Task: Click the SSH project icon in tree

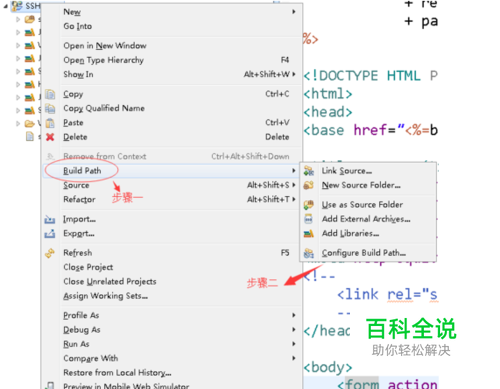Action: coord(17,6)
